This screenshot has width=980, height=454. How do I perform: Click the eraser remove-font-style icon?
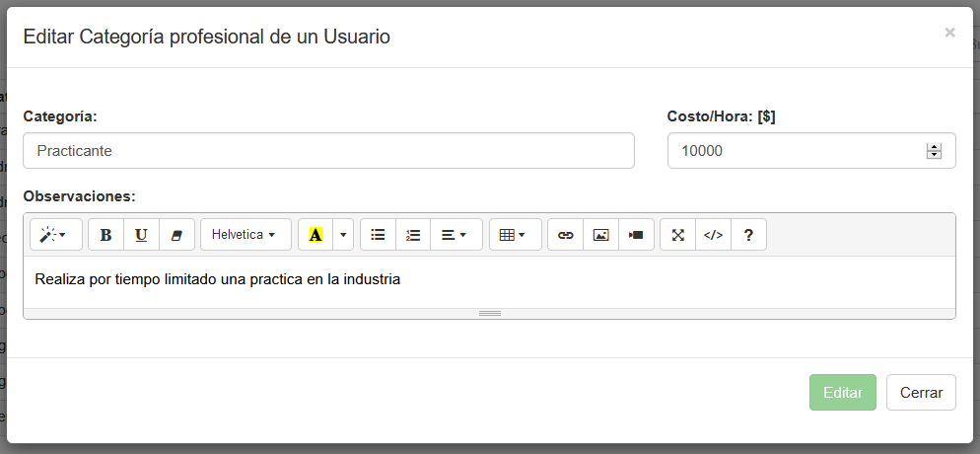[177, 235]
